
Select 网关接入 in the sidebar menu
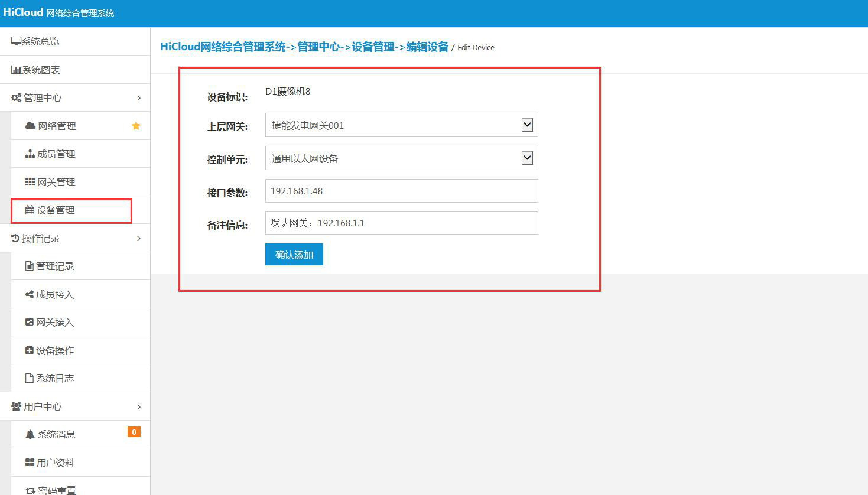coord(55,322)
